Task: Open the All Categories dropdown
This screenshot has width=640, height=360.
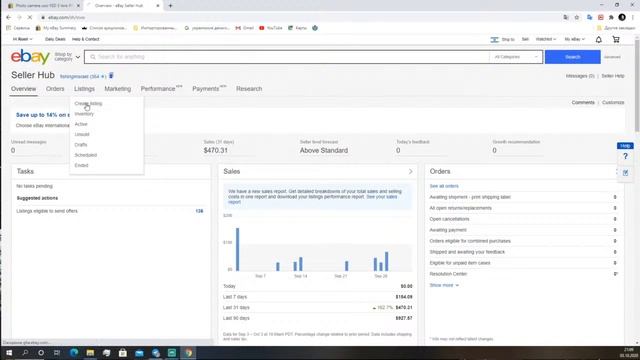Action: pyautogui.click(x=516, y=57)
